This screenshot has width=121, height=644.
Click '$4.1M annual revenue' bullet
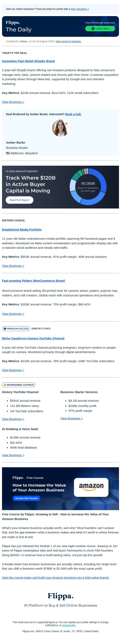coord(83,401)
